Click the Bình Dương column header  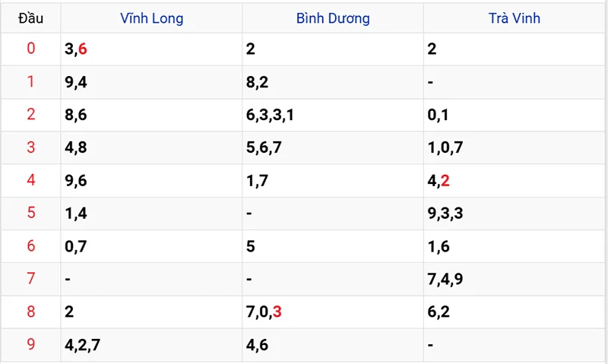pos(333,18)
